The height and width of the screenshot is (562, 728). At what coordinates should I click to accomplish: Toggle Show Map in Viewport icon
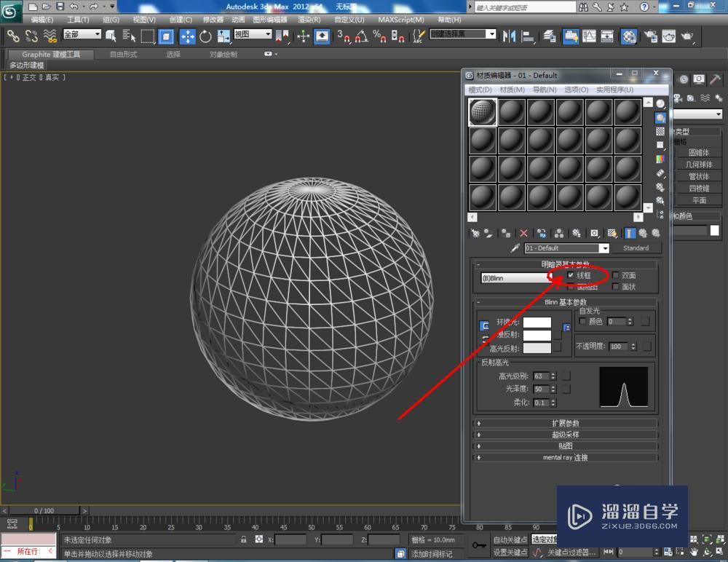click(x=612, y=233)
